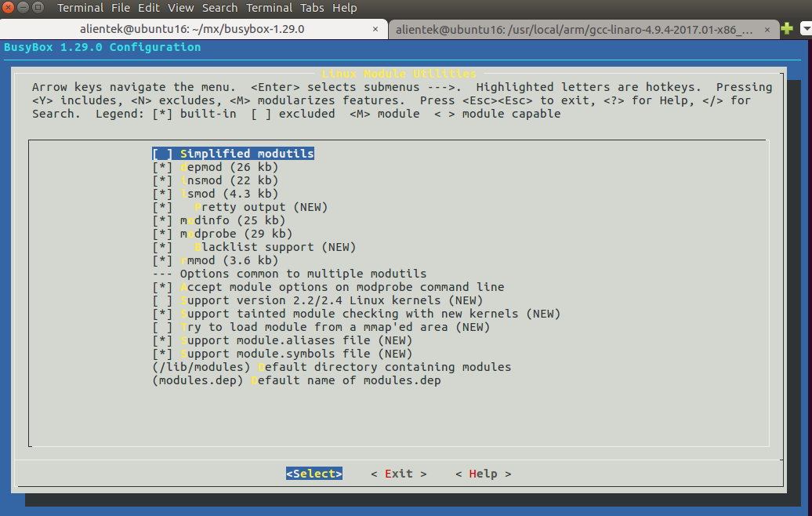This screenshot has height=516, width=812.
Task: Open the Edit menu
Action: [x=149, y=8]
